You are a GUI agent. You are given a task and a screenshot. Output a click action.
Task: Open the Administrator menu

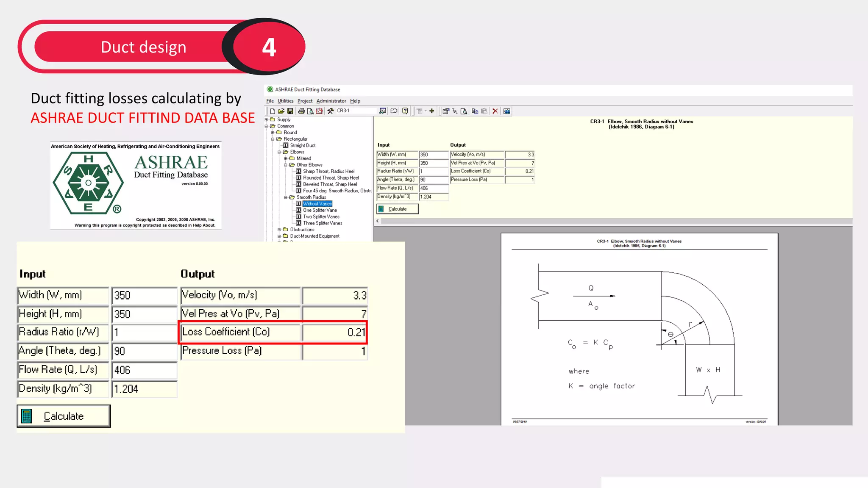pyautogui.click(x=331, y=101)
